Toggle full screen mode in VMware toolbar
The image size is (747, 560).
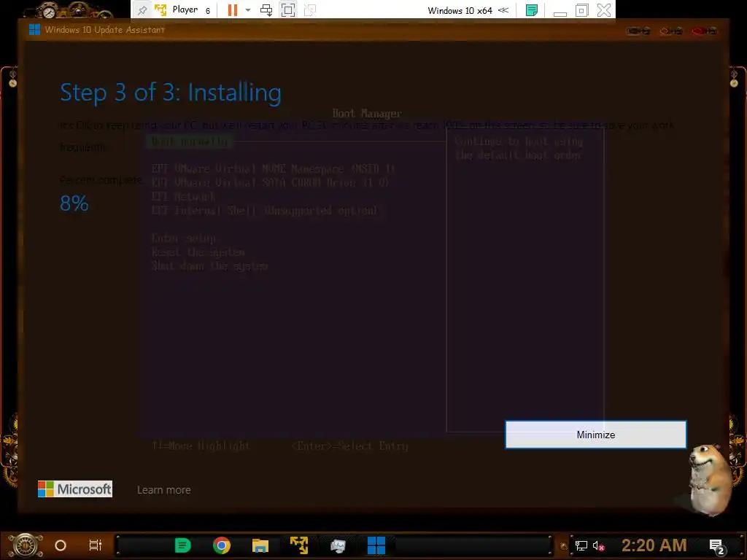(x=288, y=10)
